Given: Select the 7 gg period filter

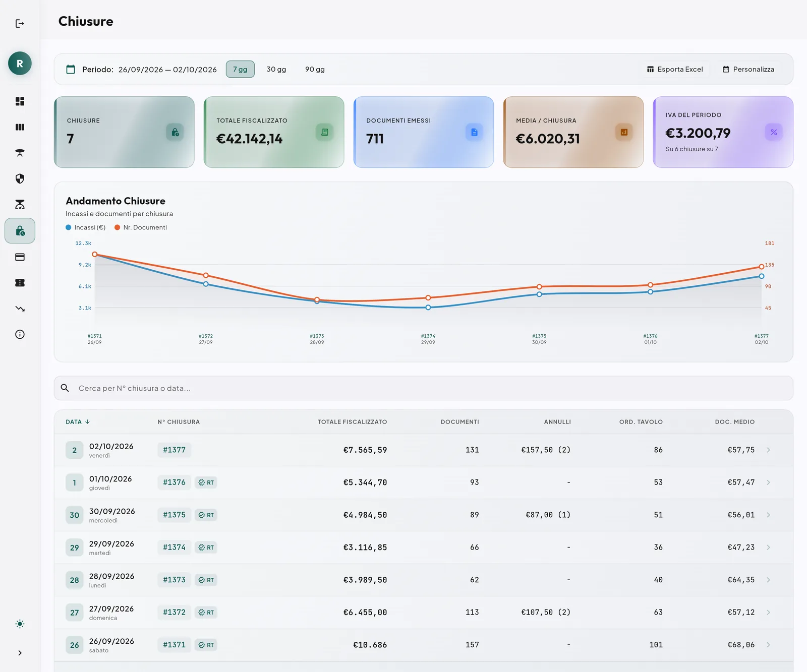Looking at the screenshot, I should click(240, 70).
